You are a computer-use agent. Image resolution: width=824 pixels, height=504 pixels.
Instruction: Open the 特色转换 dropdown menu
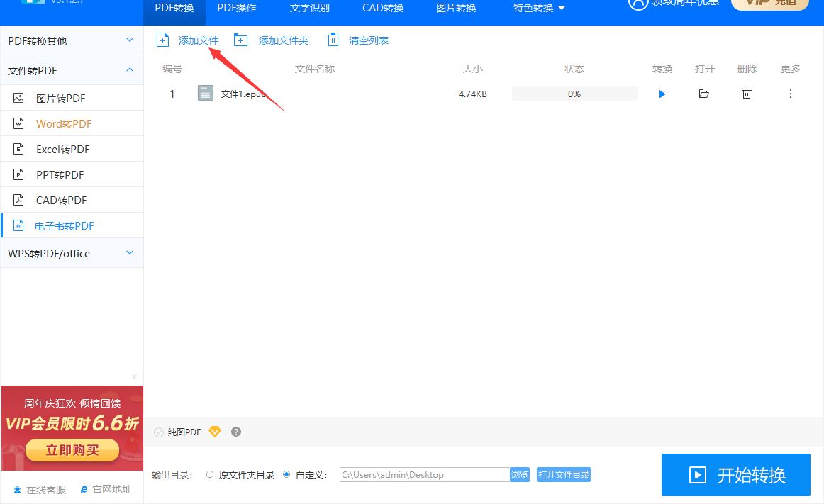(x=539, y=8)
